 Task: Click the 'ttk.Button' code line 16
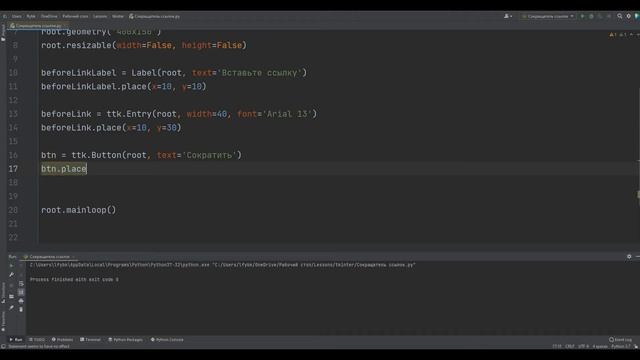click(141, 155)
